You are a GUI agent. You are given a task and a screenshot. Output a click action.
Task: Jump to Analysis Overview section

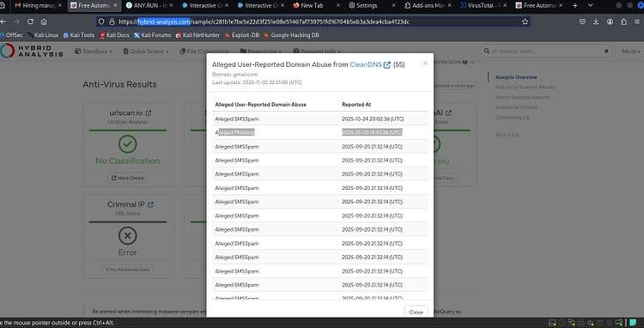[516, 77]
